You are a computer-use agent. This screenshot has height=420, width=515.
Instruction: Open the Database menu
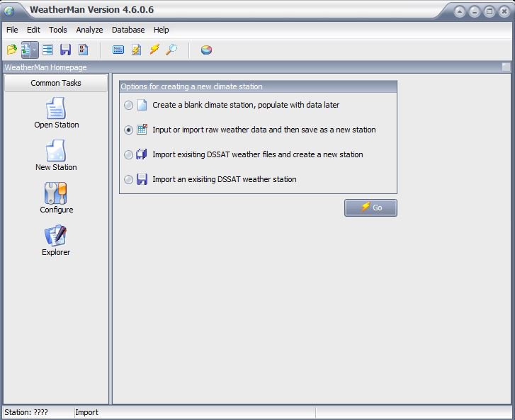pyautogui.click(x=128, y=30)
